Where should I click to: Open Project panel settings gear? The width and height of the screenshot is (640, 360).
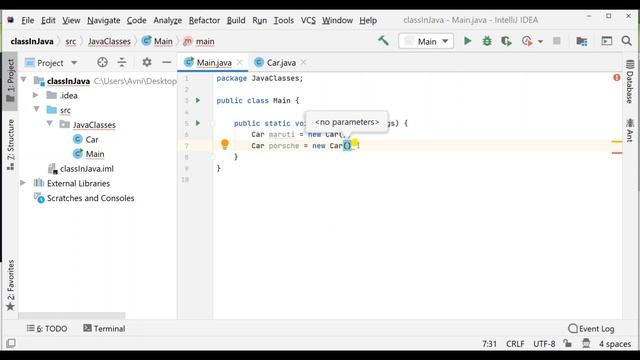[x=147, y=62]
